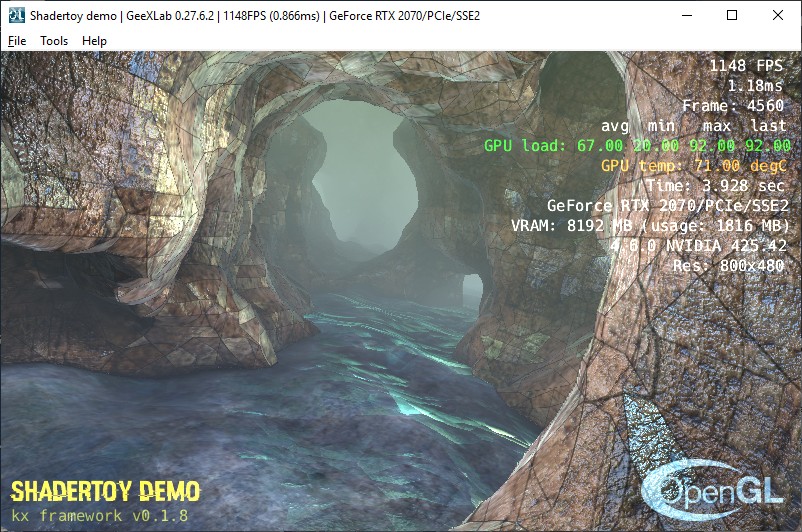This screenshot has width=802, height=532.
Task: Click the OpenGL logo
Action: point(713,491)
